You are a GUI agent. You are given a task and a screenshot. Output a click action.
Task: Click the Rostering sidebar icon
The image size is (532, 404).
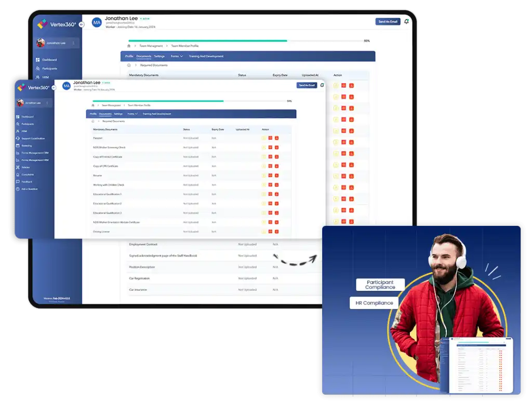(18, 146)
